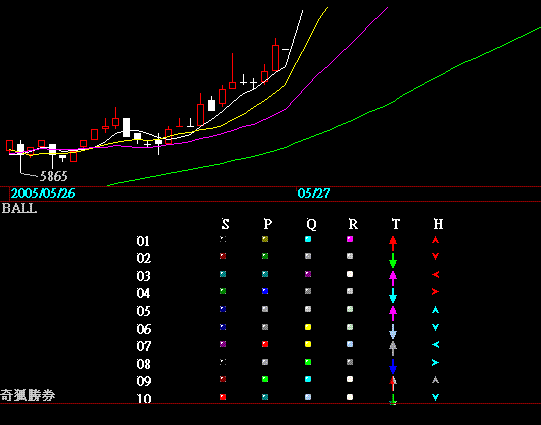This screenshot has width=541, height=425.
Task: Click the BALL indicator label
Action: point(19,208)
